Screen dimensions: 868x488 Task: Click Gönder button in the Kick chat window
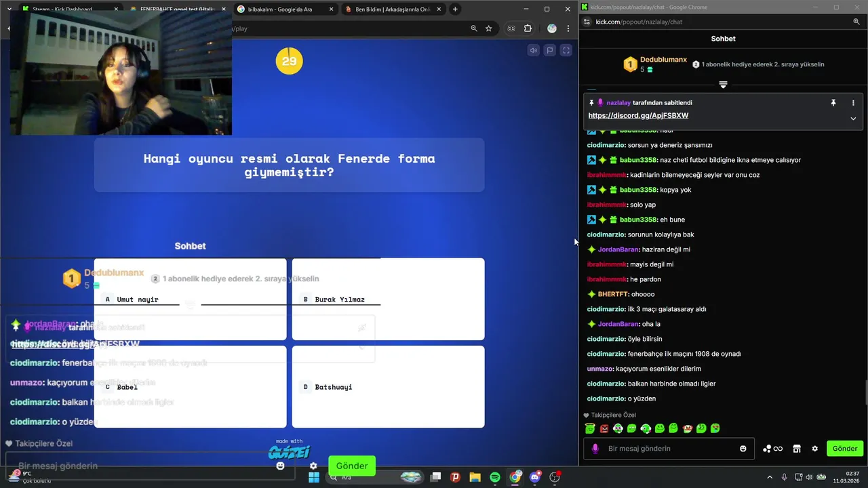845,449
